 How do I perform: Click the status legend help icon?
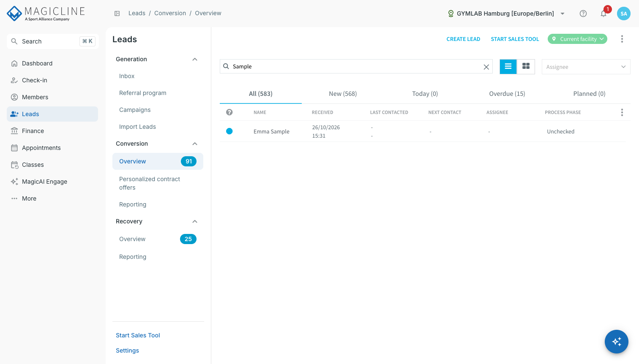[229, 112]
